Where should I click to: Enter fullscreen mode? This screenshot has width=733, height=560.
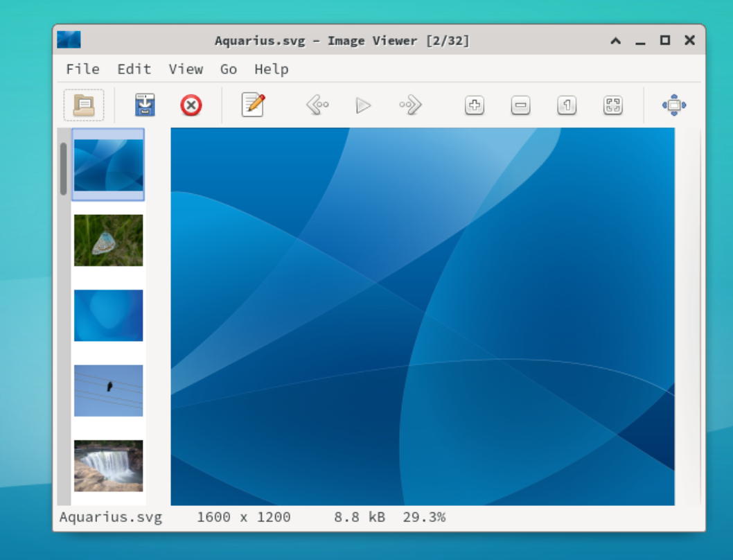(673, 105)
